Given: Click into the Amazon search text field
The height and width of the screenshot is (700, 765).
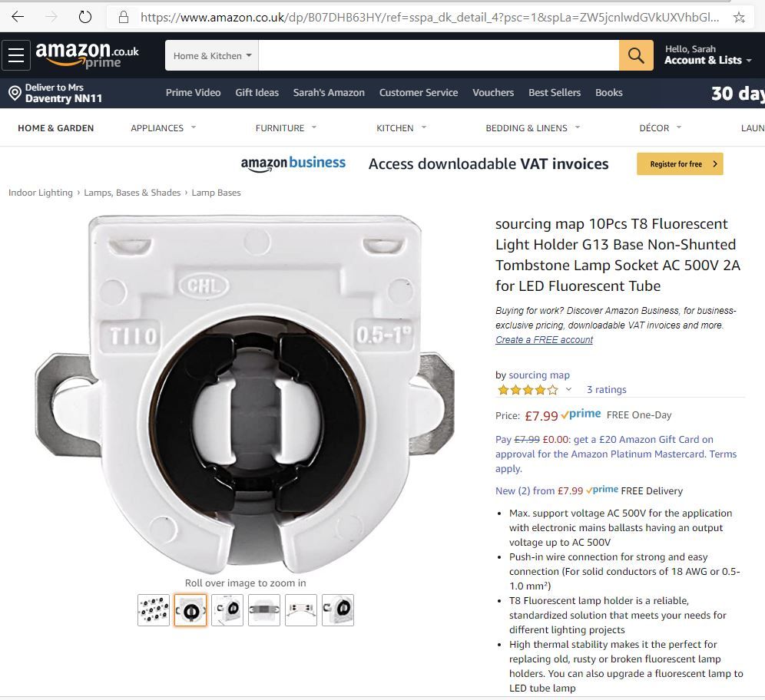Looking at the screenshot, I should tap(439, 55).
